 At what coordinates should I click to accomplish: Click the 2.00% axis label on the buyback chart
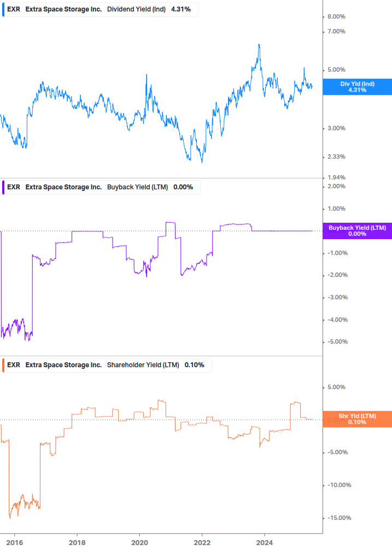coord(336,186)
